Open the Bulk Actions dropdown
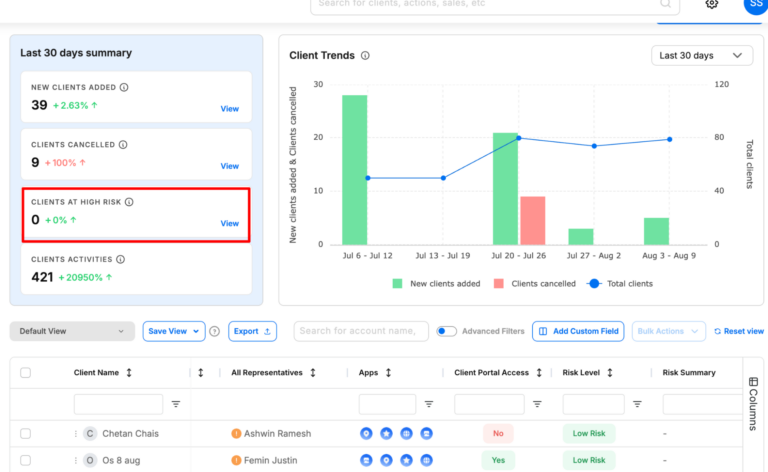Viewport: 768px width, 472px height. click(x=669, y=331)
